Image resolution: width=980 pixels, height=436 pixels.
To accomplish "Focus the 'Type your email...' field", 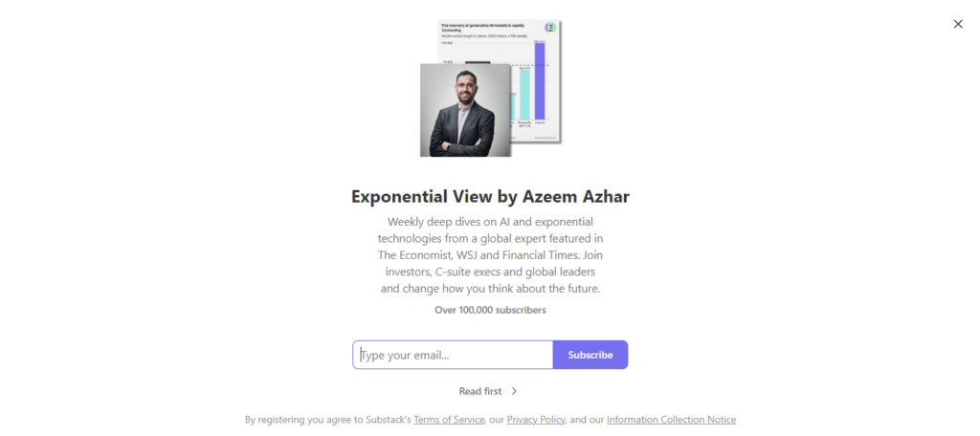I will pos(453,355).
